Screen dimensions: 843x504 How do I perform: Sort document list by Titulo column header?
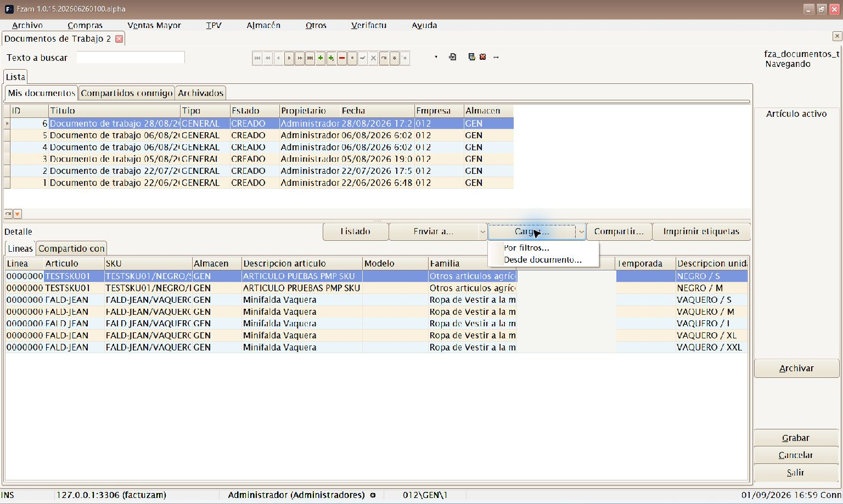tap(114, 111)
